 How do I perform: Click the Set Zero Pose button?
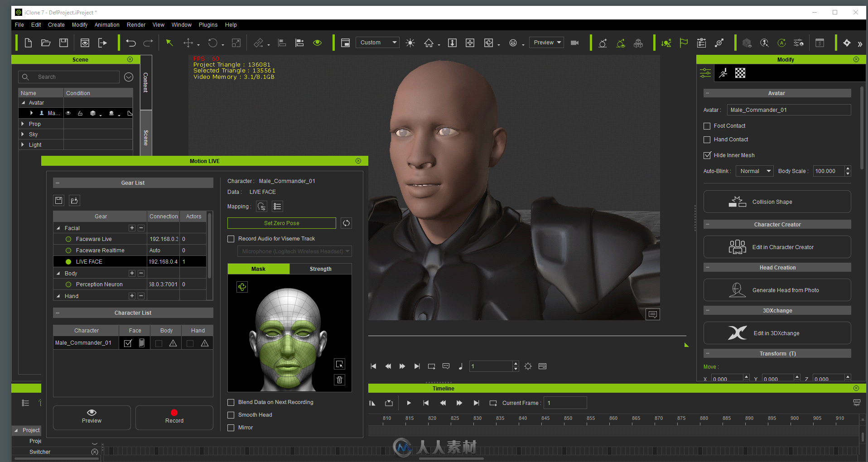click(282, 223)
